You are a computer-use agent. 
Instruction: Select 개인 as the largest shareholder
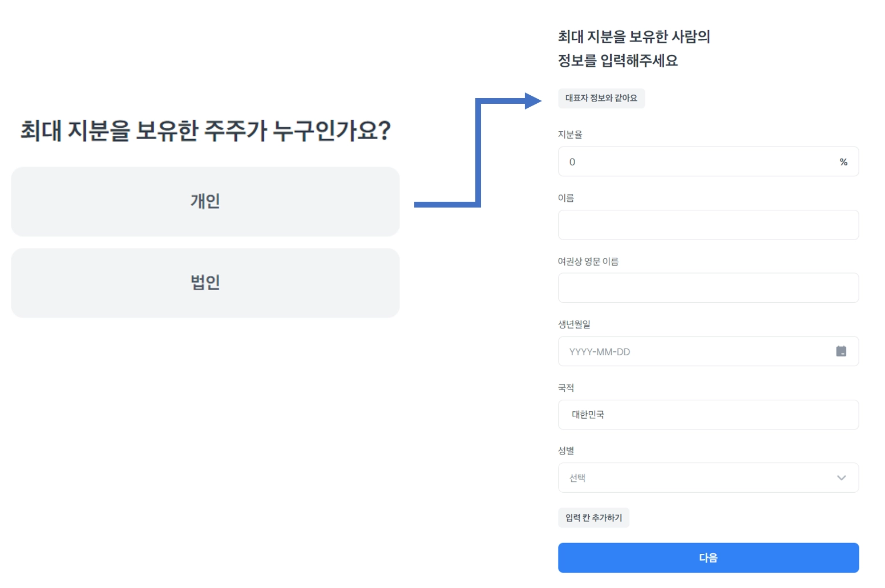[205, 201]
